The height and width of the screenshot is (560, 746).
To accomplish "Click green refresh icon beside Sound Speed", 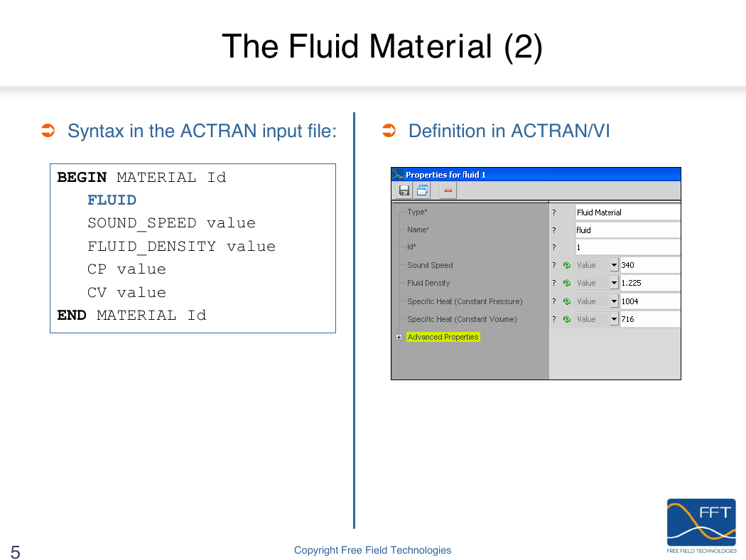I will (567, 265).
